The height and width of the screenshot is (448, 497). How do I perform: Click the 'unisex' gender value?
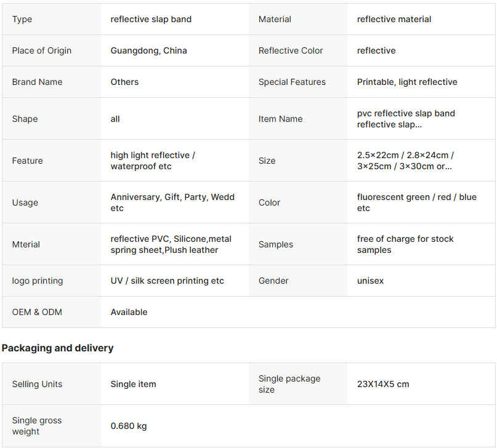[x=370, y=281]
